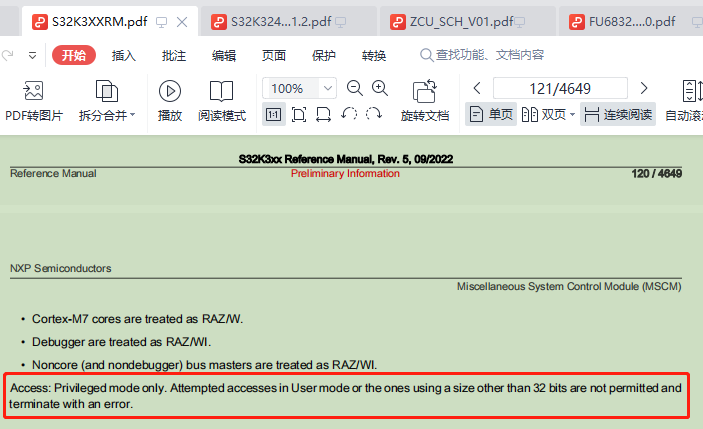
Task: Open the 开始 ribbon tab
Action: tap(74, 55)
